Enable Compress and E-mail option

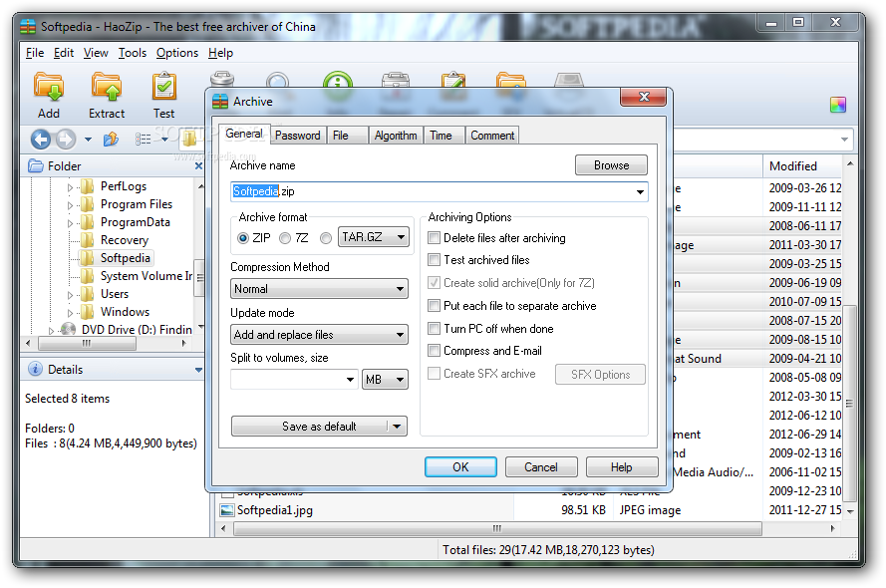(434, 350)
